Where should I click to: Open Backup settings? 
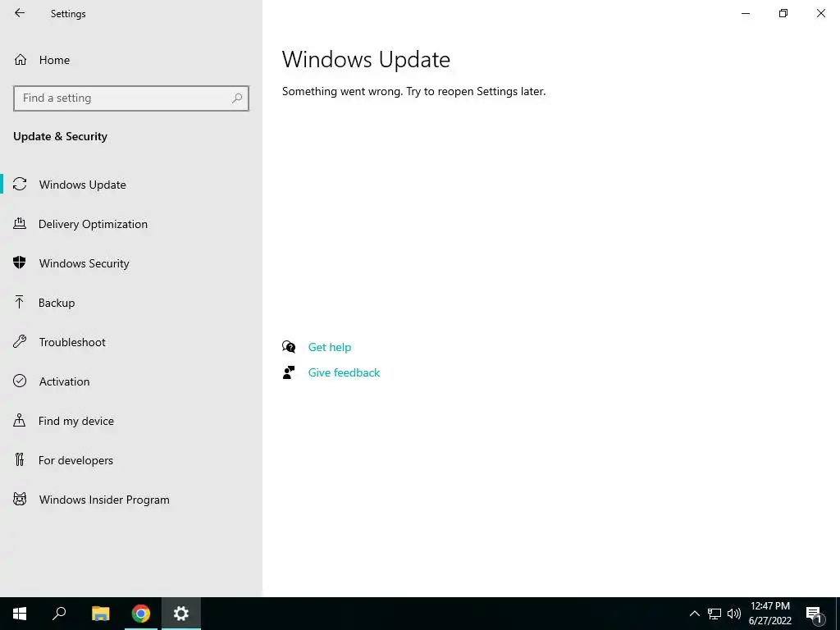131,303
